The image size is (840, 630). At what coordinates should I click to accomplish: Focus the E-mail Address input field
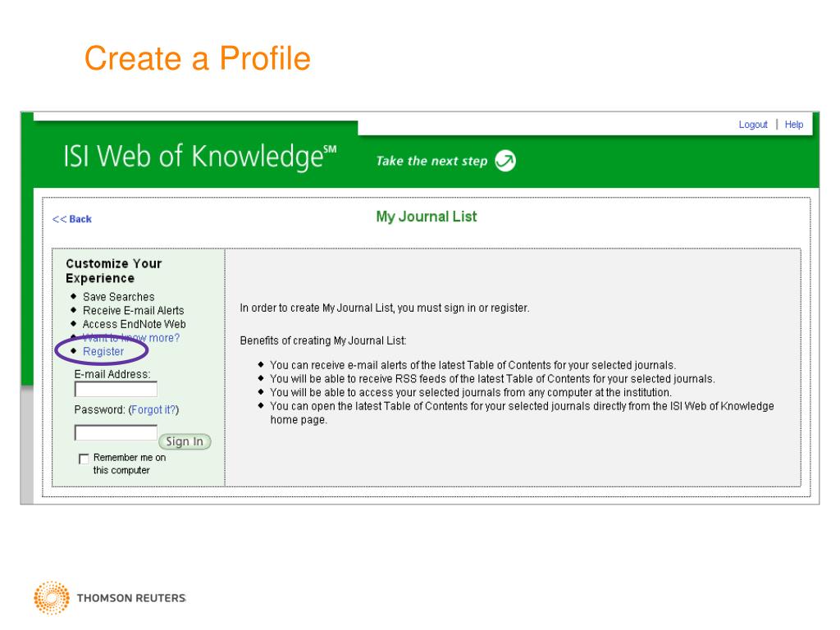[x=116, y=389]
